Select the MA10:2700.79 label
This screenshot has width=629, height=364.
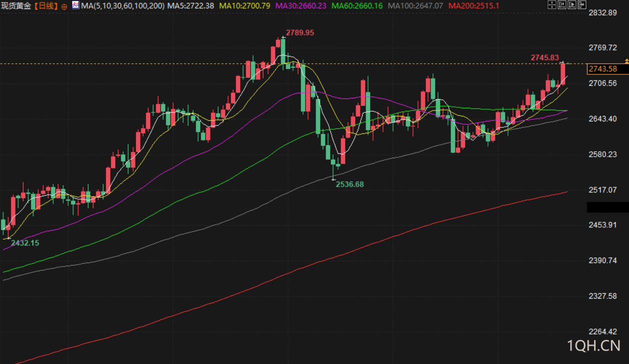(x=245, y=6)
